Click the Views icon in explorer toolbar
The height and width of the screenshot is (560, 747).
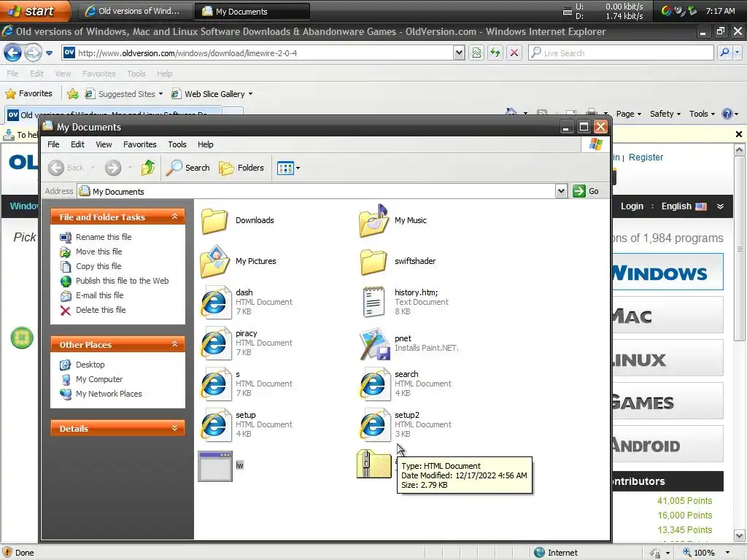click(285, 168)
